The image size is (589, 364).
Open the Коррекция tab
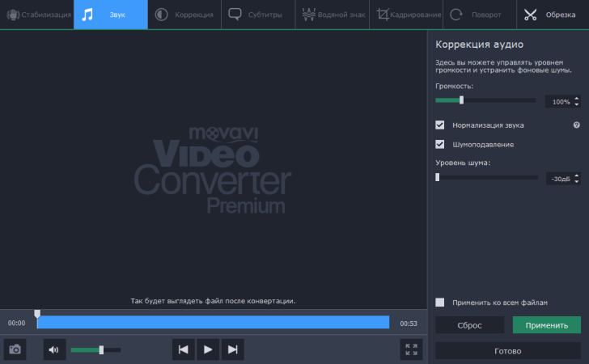184,15
